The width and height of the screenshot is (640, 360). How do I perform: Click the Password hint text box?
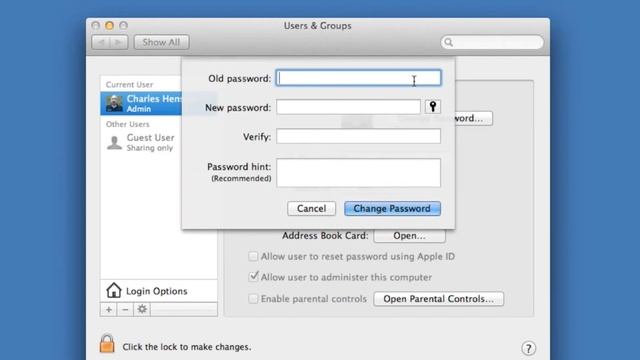coord(358,173)
